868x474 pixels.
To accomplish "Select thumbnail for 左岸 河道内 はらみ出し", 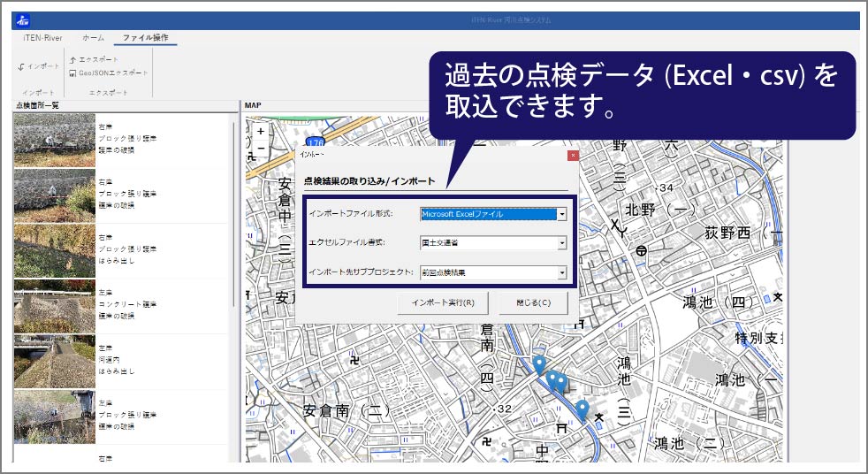I will [x=54, y=361].
